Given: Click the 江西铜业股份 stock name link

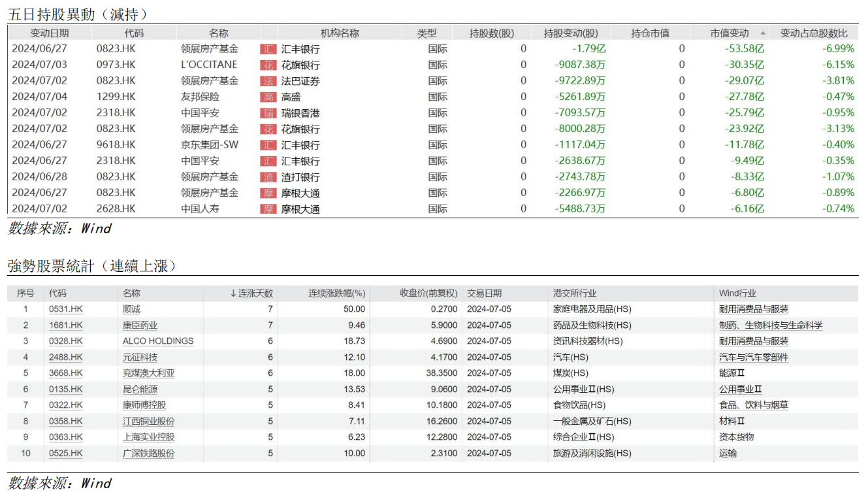Looking at the screenshot, I should pyautogui.click(x=149, y=422).
